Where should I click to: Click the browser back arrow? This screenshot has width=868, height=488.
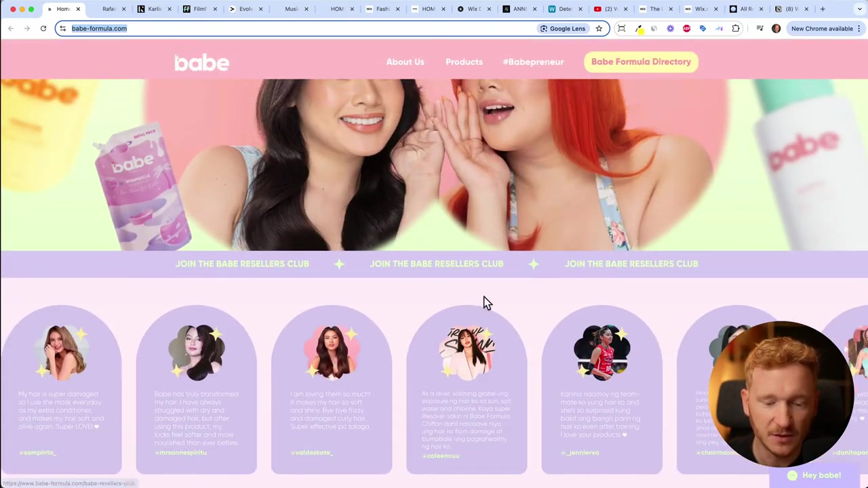pyautogui.click(x=11, y=28)
